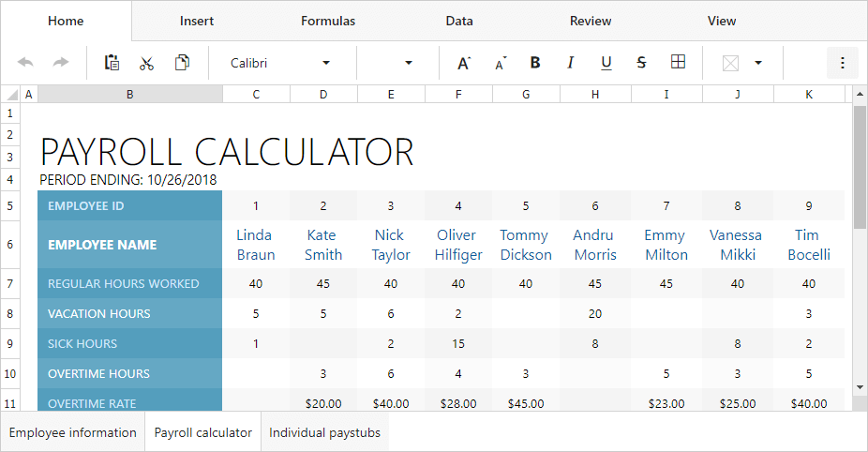Select the column D header
Viewport: 868px width, 452px height.
click(x=323, y=94)
